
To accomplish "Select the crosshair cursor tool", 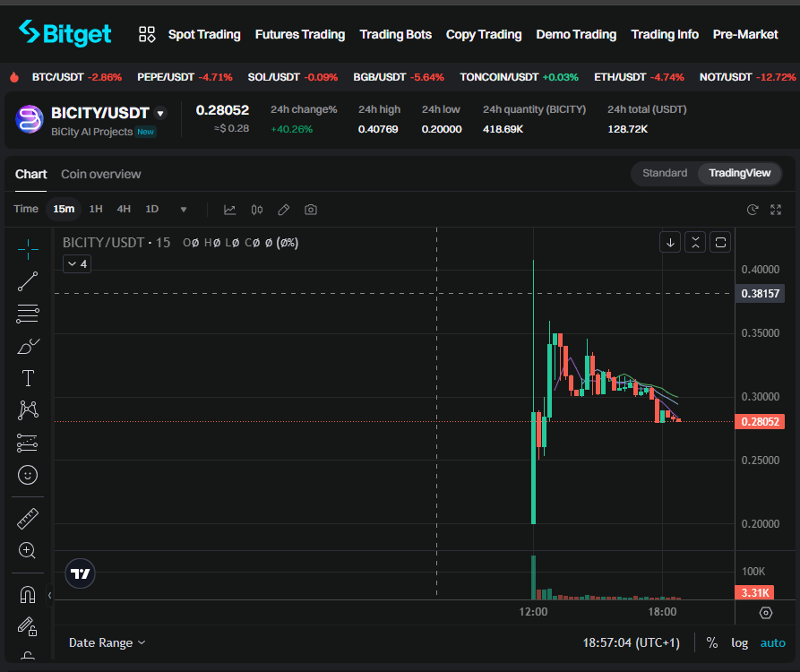I will (28, 249).
